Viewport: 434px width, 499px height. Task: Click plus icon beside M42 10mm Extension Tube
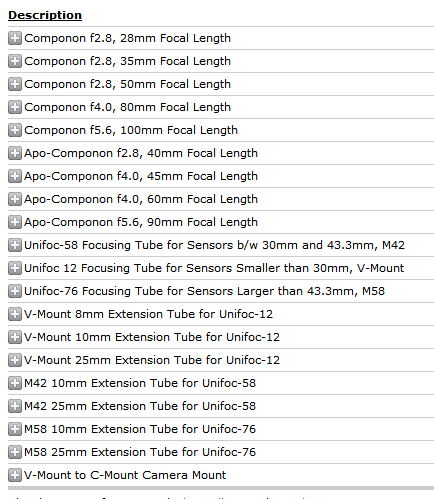[15, 383]
